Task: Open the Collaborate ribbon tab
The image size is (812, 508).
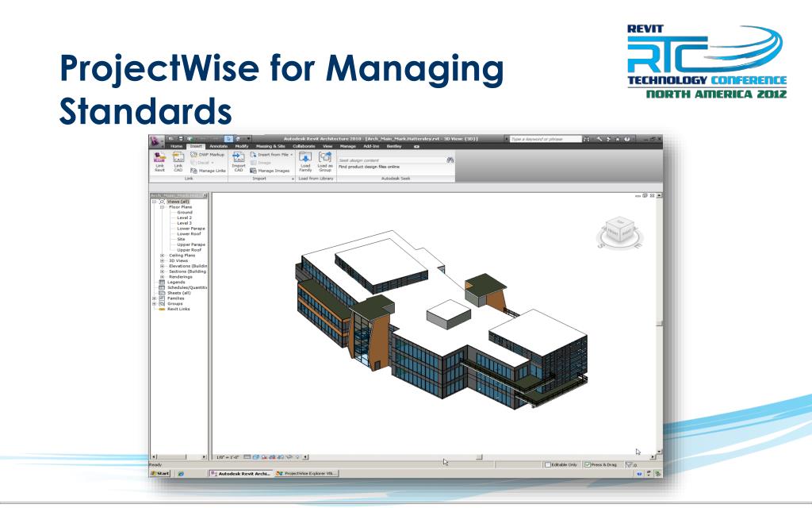Action: coord(304,147)
